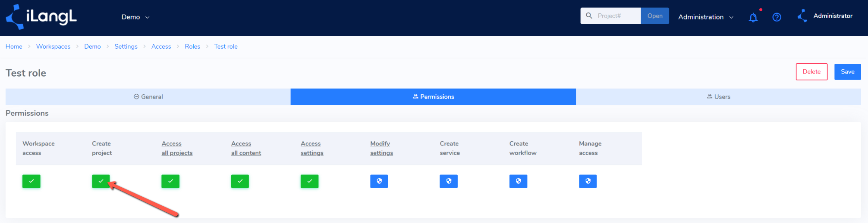
Task: Toggle the Access all content permission
Action: pyautogui.click(x=240, y=181)
